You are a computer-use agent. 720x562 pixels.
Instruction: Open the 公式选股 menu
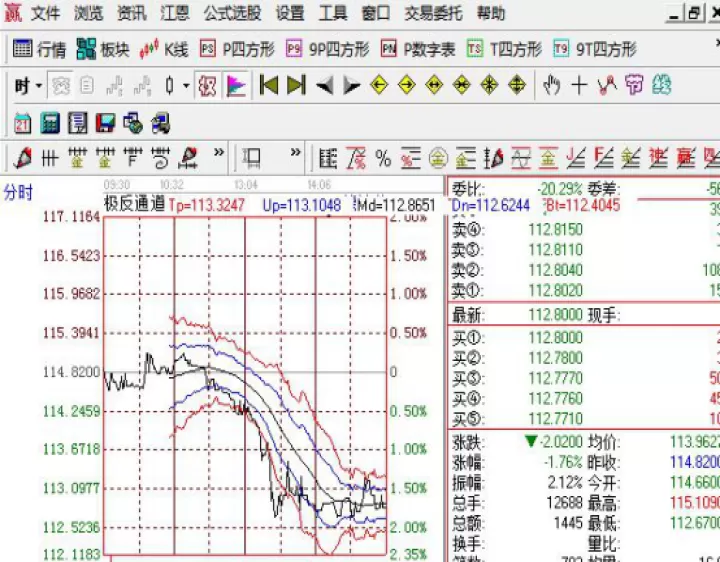tap(232, 13)
